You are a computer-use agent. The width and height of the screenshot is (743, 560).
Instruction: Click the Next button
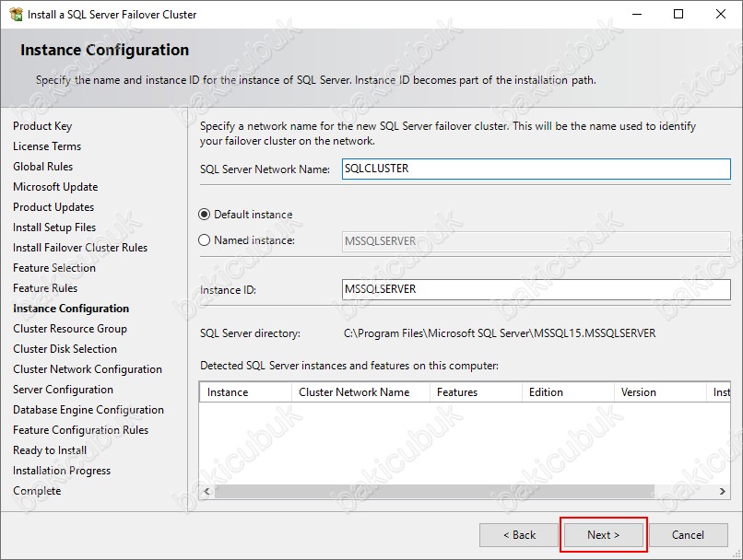[x=603, y=535]
